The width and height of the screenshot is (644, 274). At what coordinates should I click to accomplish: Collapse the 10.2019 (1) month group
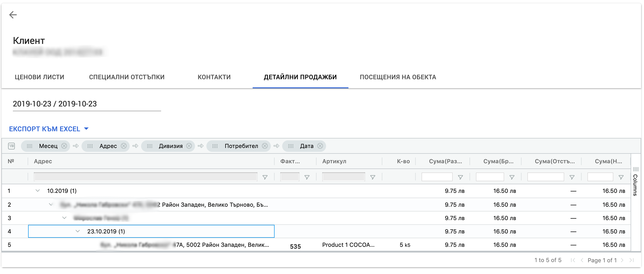click(38, 191)
